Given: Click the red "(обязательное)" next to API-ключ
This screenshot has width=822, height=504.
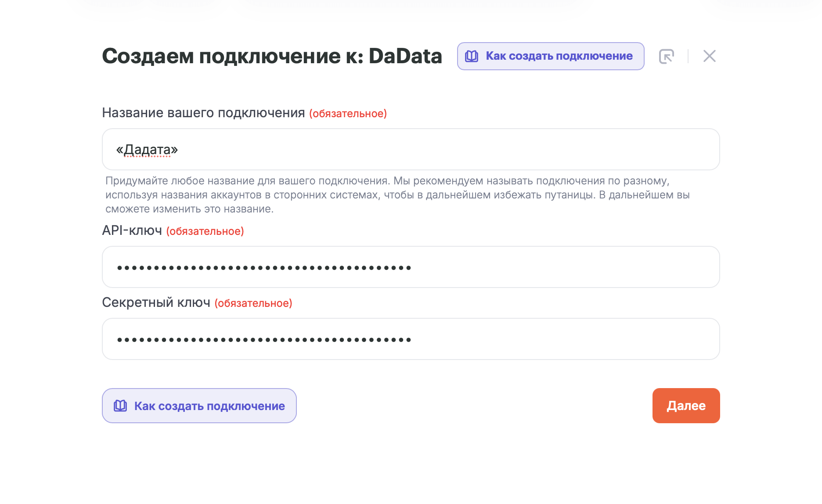Looking at the screenshot, I should click(x=205, y=231).
